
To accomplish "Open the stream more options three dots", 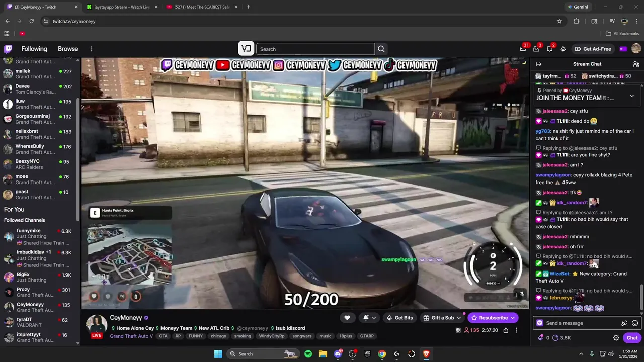I will (x=516, y=330).
